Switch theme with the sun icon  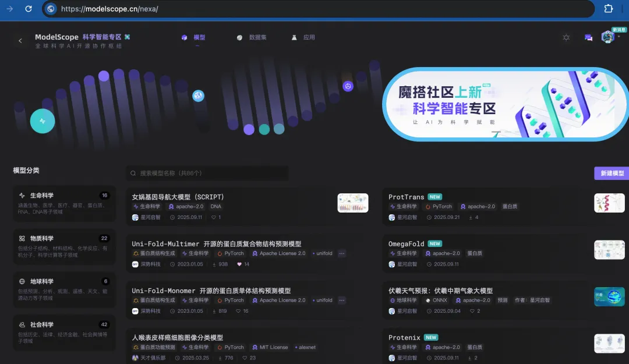point(566,37)
